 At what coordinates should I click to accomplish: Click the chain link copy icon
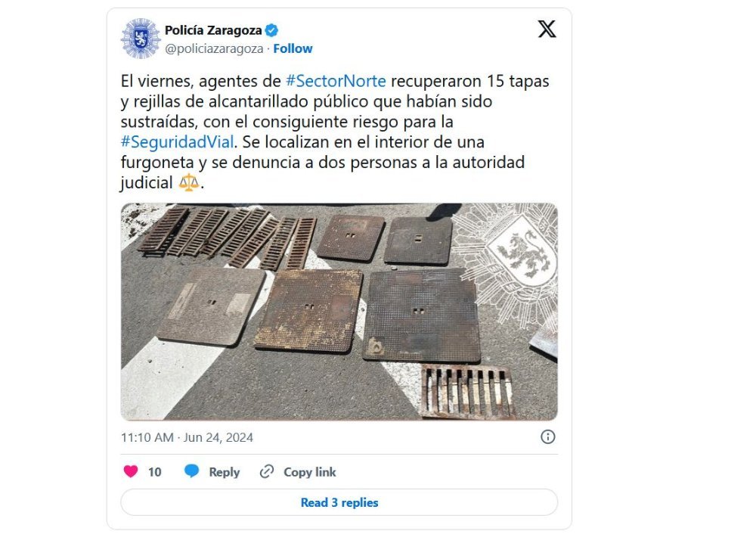267,471
